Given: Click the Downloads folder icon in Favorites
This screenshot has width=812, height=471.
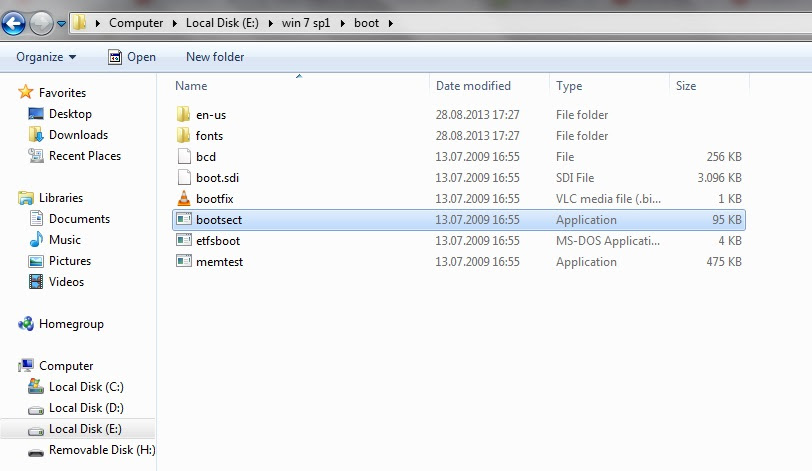Looking at the screenshot, I should point(36,135).
